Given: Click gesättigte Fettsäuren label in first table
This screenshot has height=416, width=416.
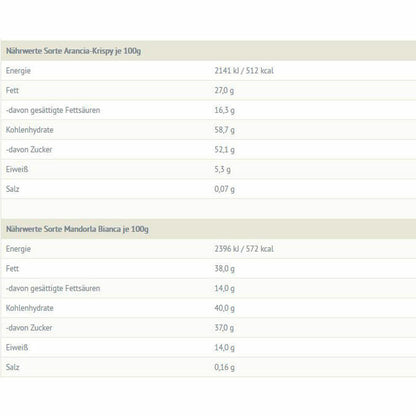Looking at the screenshot, I should point(53,110).
